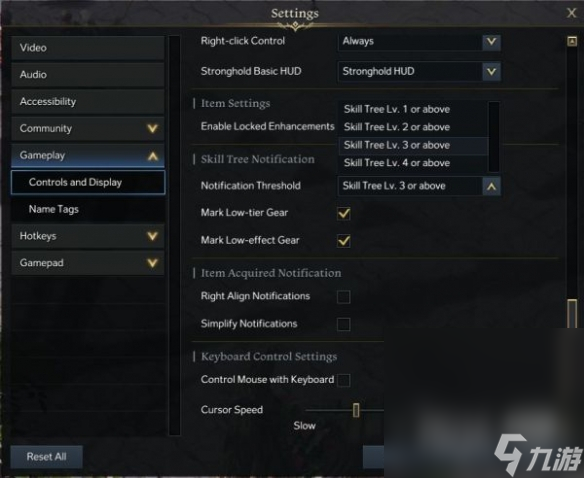584x478 pixels.
Task: Open the Right-click Control dropdown arrow
Action: (491, 42)
